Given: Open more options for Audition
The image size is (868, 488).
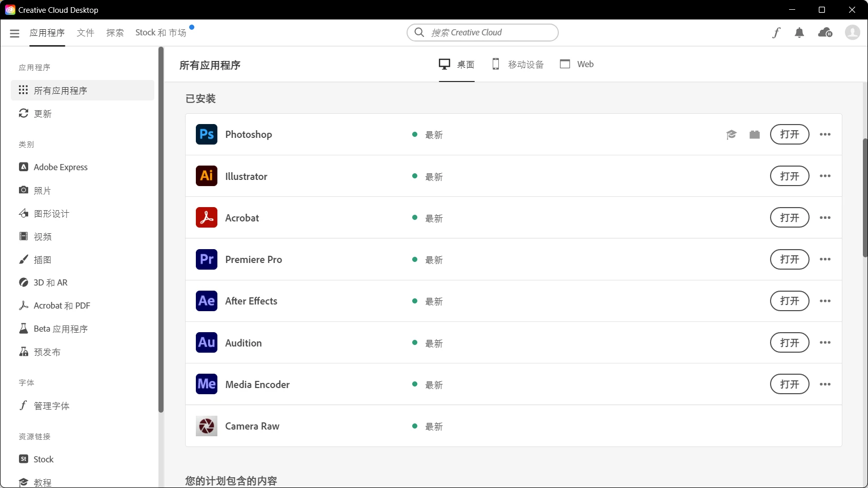Looking at the screenshot, I should click(x=825, y=342).
